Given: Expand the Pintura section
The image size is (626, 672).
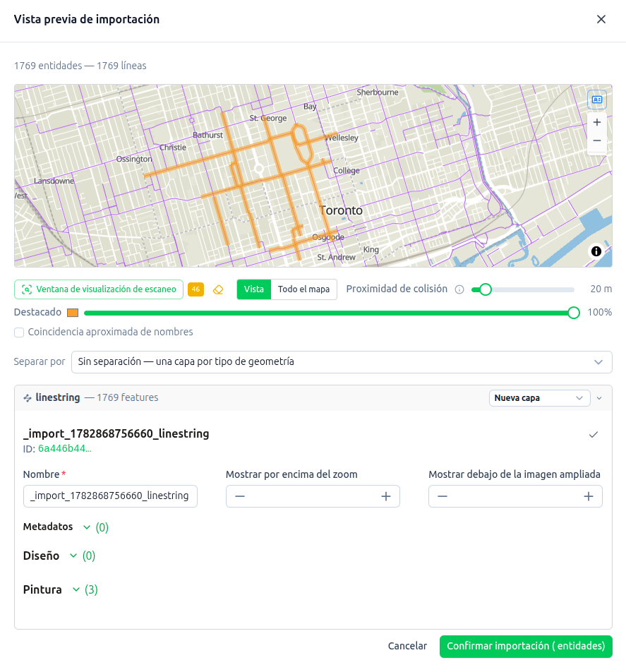Looking at the screenshot, I should pyautogui.click(x=61, y=589).
